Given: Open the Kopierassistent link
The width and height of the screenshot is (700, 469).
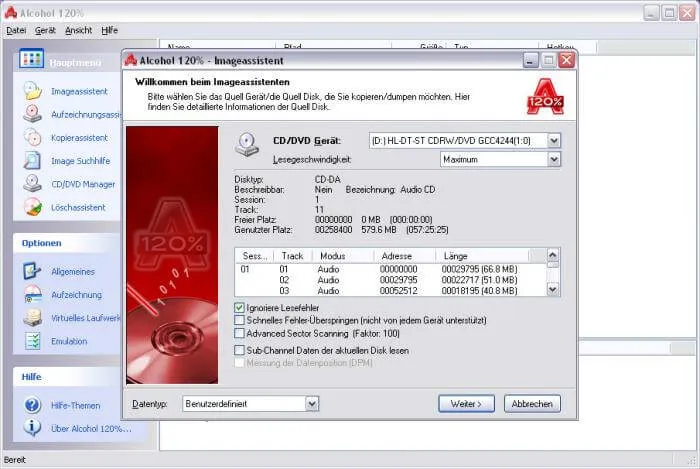Looking at the screenshot, I should [x=79, y=138].
